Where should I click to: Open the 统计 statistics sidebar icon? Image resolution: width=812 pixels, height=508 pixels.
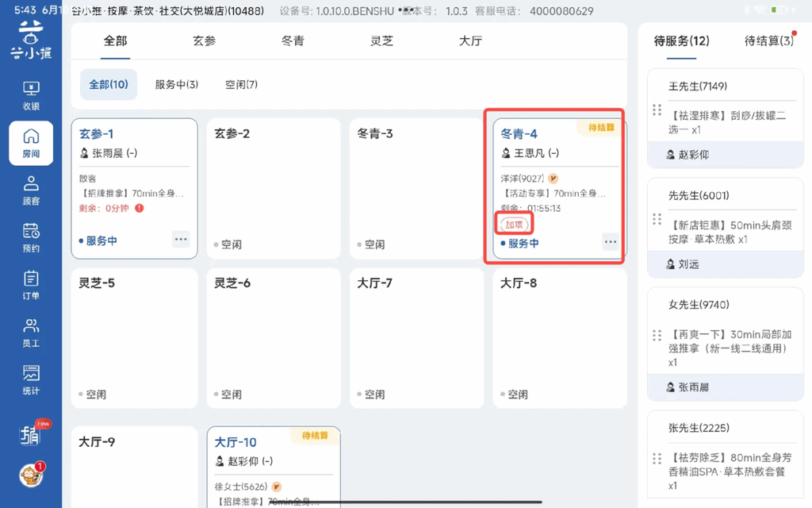pyautogui.click(x=31, y=380)
